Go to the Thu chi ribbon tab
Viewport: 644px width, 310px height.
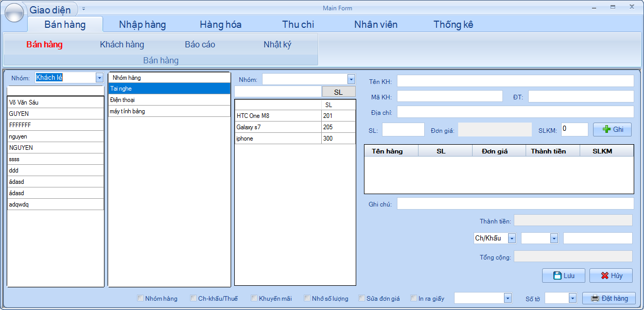[298, 24]
